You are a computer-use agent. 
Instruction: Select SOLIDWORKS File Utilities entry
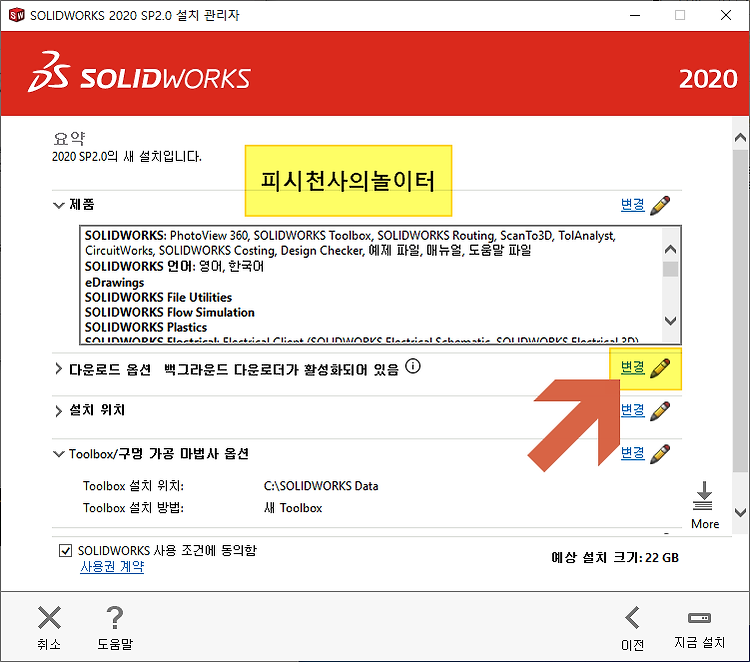(x=158, y=298)
